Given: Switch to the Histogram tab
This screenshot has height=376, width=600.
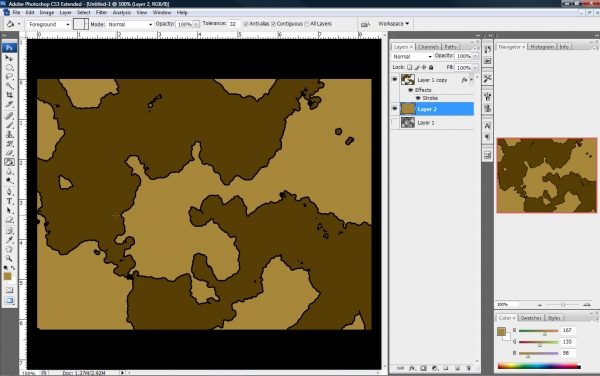Looking at the screenshot, I should pos(542,47).
